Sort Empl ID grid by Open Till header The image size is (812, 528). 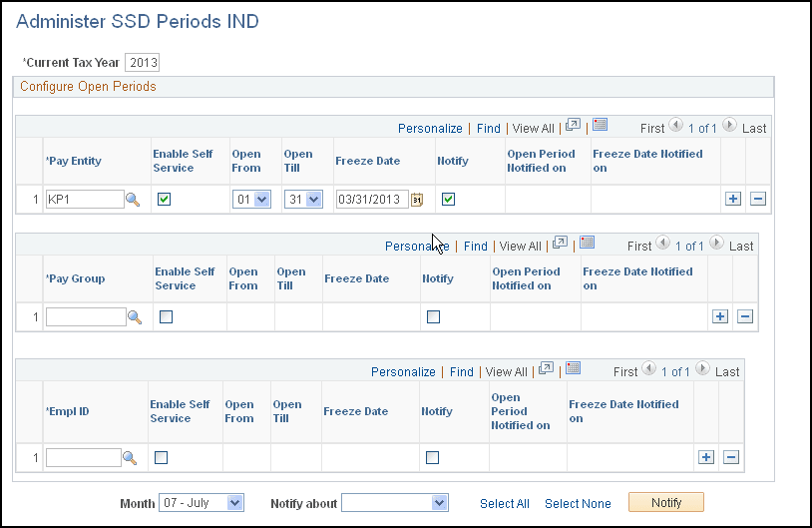287,411
